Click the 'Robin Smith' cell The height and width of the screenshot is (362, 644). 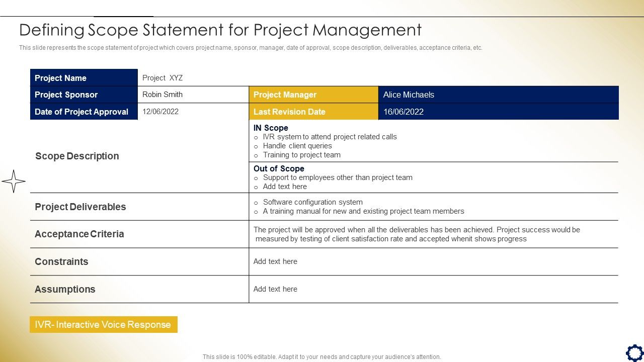point(193,95)
